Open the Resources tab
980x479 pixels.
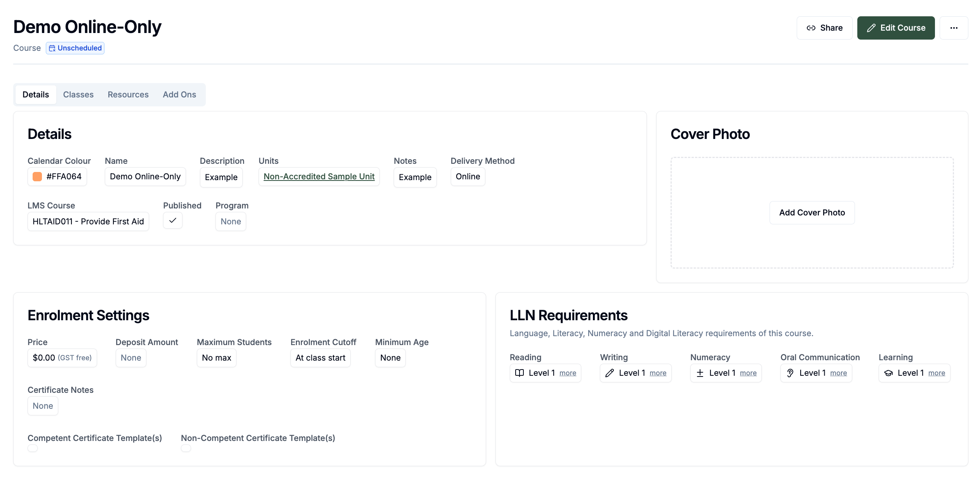[x=128, y=95]
